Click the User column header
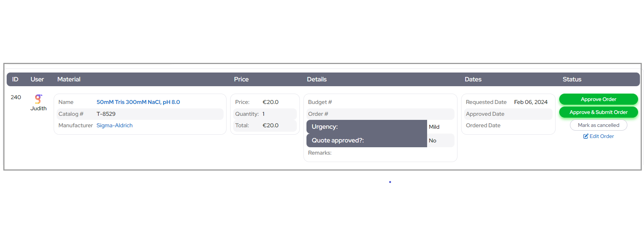This screenshot has width=644, height=229. [x=37, y=79]
